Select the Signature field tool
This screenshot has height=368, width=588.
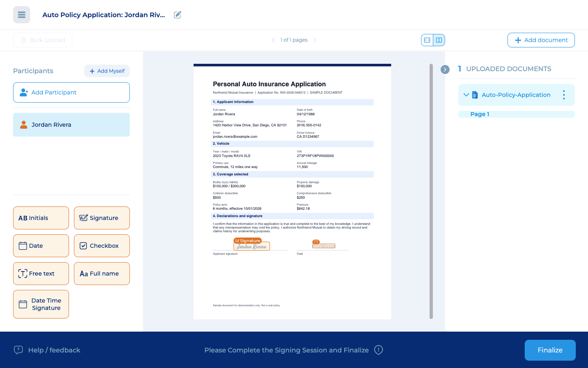(102, 218)
